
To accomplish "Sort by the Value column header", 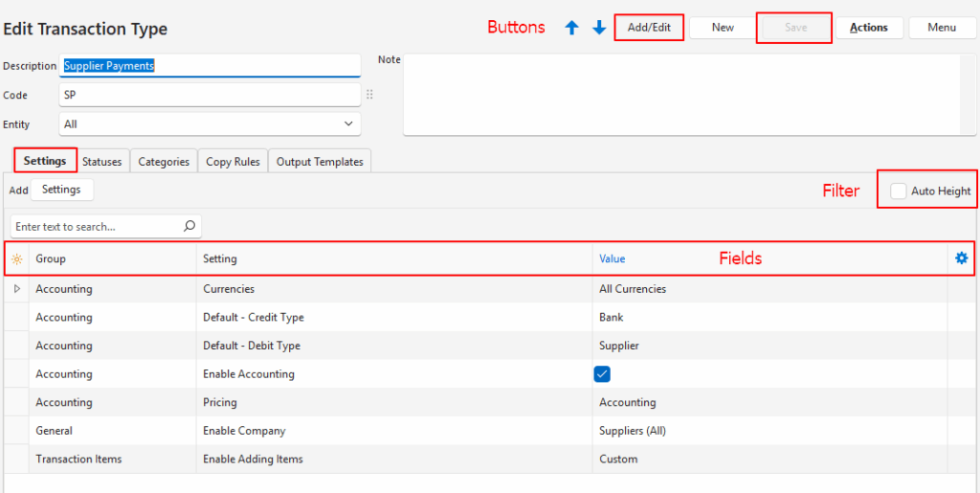I will [612, 259].
